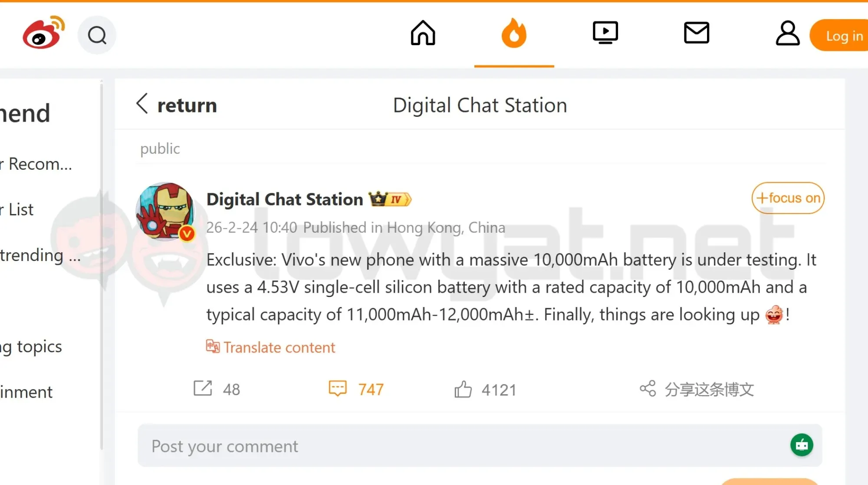
Task: Open the level IV crown badge
Action: coord(389,199)
